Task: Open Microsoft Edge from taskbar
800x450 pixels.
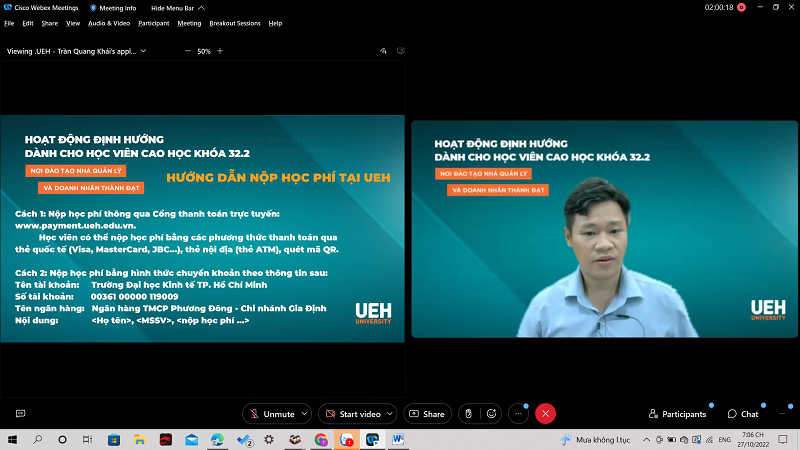Action: point(217,440)
